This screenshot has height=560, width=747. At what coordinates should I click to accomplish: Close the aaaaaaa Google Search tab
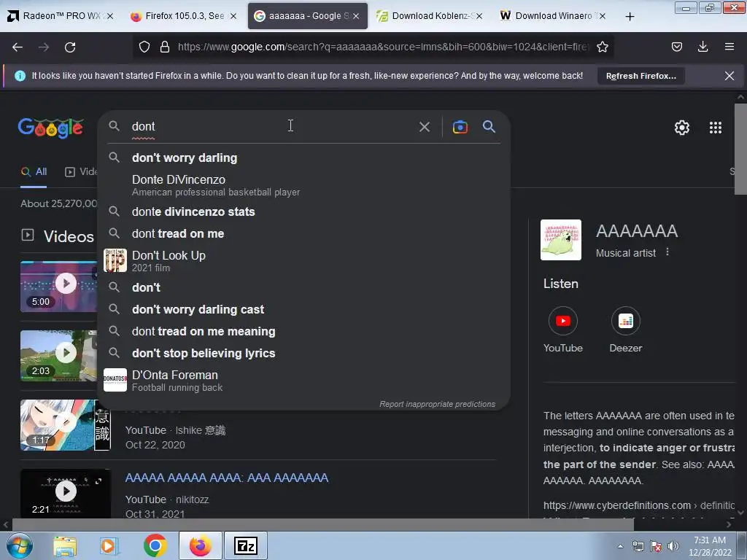[x=356, y=16]
